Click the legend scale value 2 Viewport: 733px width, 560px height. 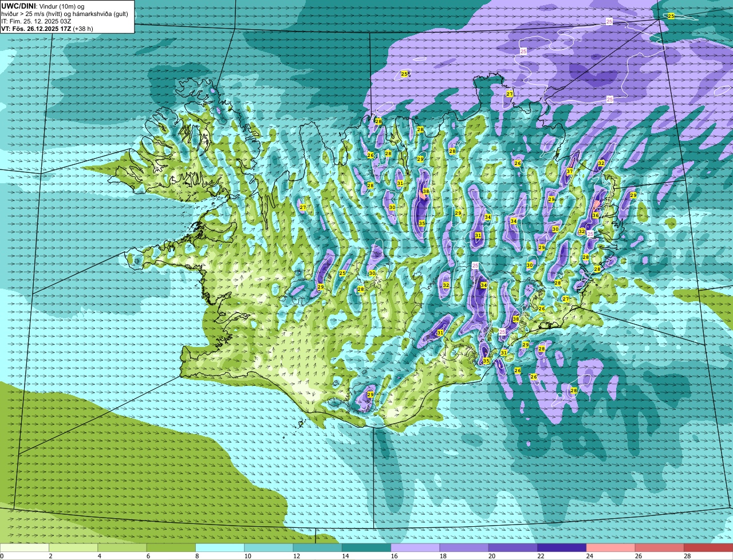50,556
